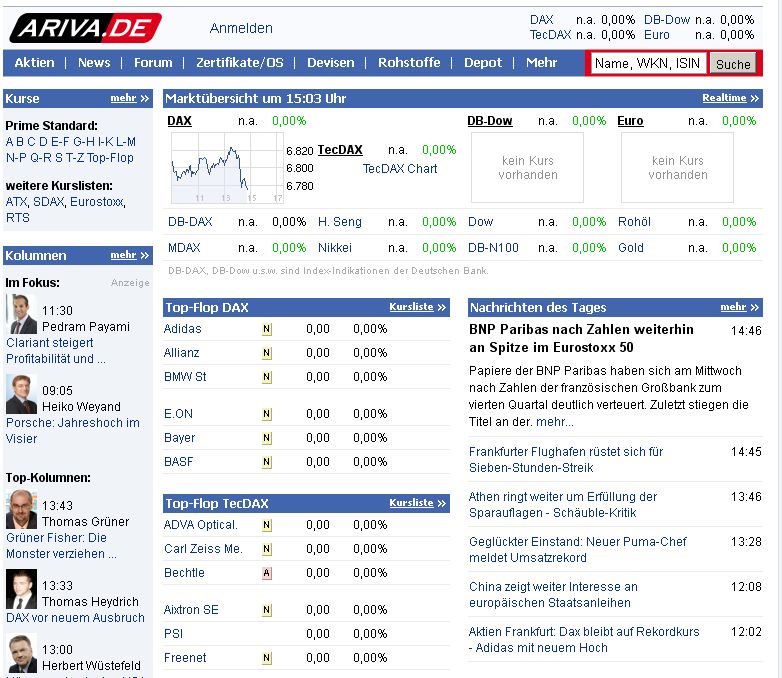Click the N badge next to ADVA Optical
Screen dimensions: 782x678
point(267,525)
